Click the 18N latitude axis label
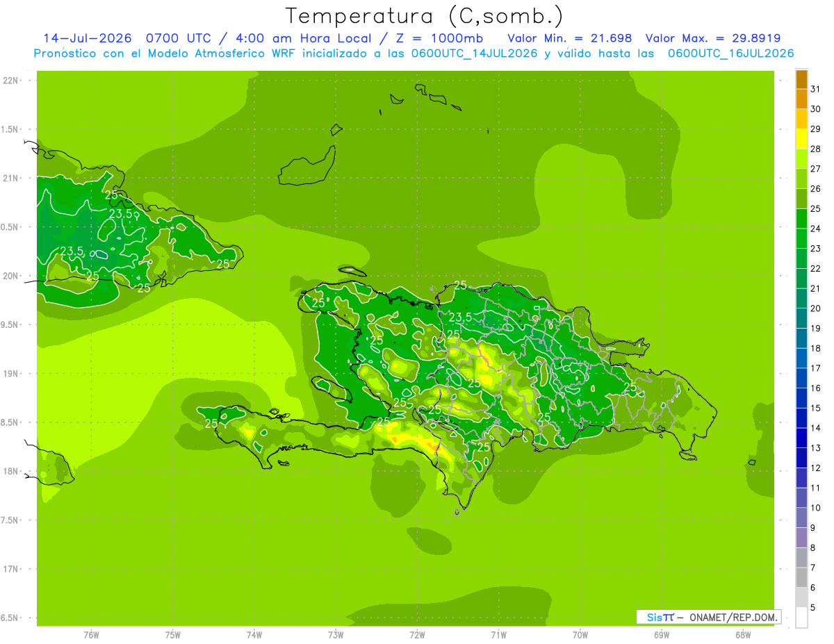The height and width of the screenshot is (644, 834). 10,471
